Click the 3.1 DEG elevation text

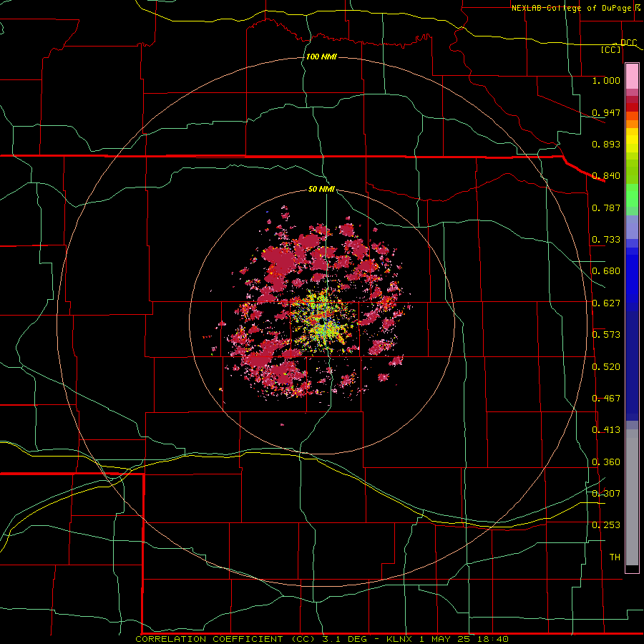[344, 639]
